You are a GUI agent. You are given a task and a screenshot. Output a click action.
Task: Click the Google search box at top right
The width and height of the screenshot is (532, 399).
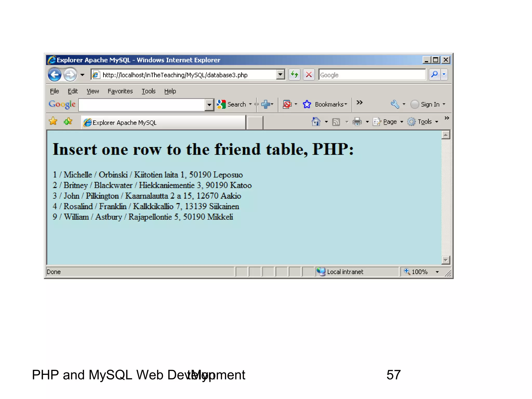coord(372,75)
